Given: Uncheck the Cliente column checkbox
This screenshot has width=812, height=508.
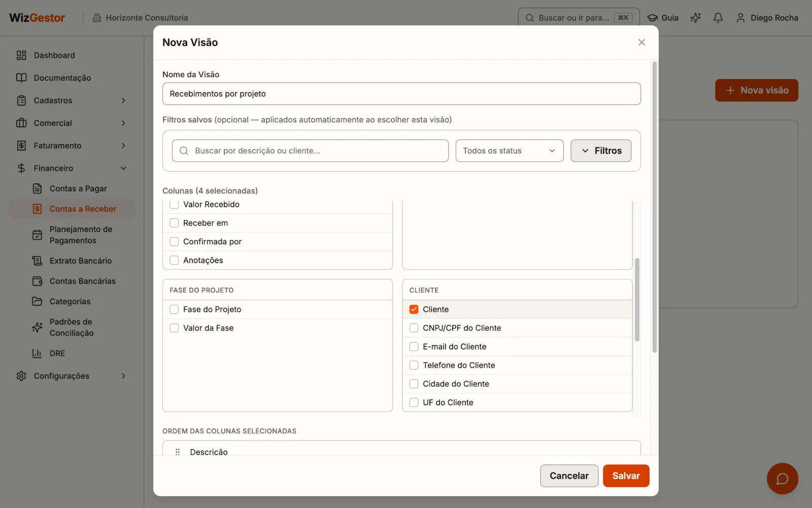Looking at the screenshot, I should 414,309.
